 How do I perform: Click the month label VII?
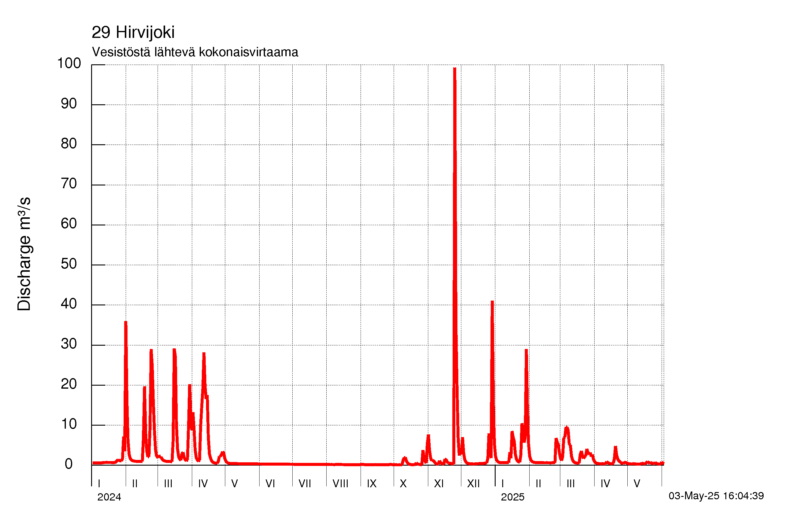click(x=304, y=484)
